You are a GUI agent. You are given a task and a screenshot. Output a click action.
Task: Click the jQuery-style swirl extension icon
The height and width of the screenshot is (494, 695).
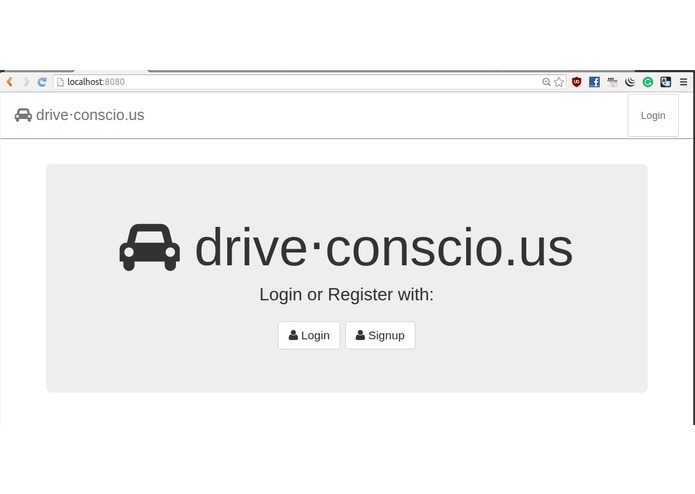coord(630,82)
